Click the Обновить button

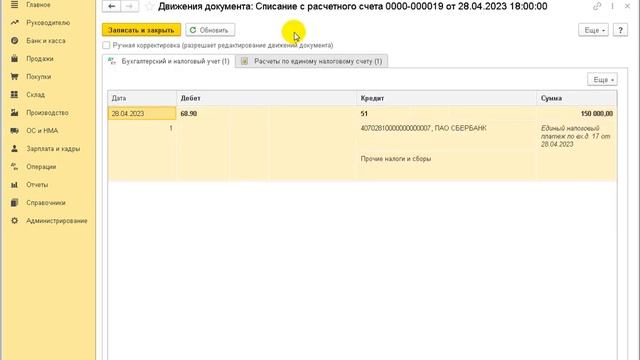click(x=210, y=30)
